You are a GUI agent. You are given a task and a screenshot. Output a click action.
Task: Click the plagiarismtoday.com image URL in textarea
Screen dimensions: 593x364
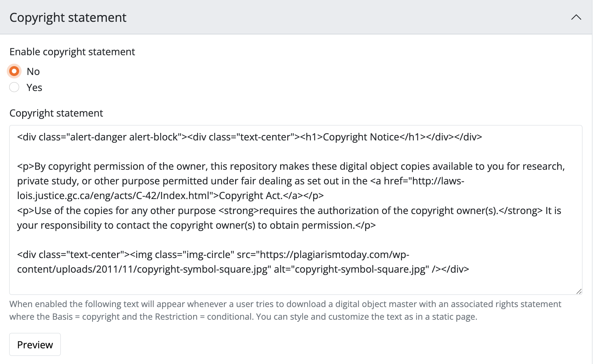334,255
